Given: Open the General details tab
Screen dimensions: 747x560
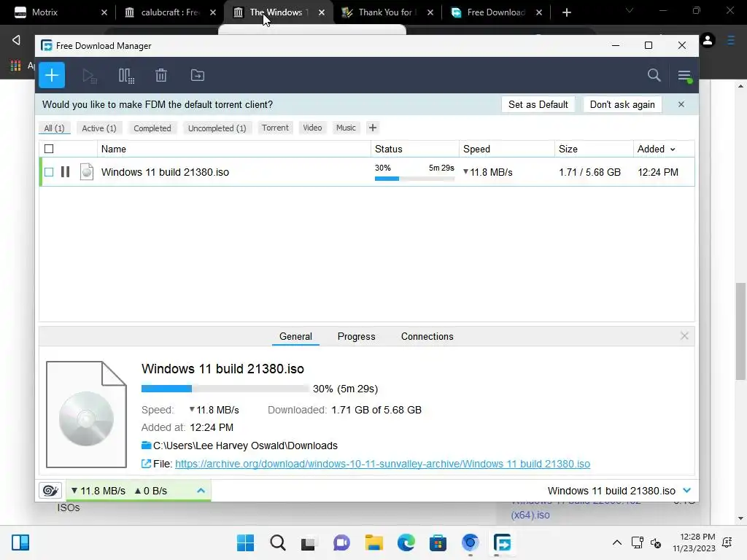Looking at the screenshot, I should coord(296,336).
